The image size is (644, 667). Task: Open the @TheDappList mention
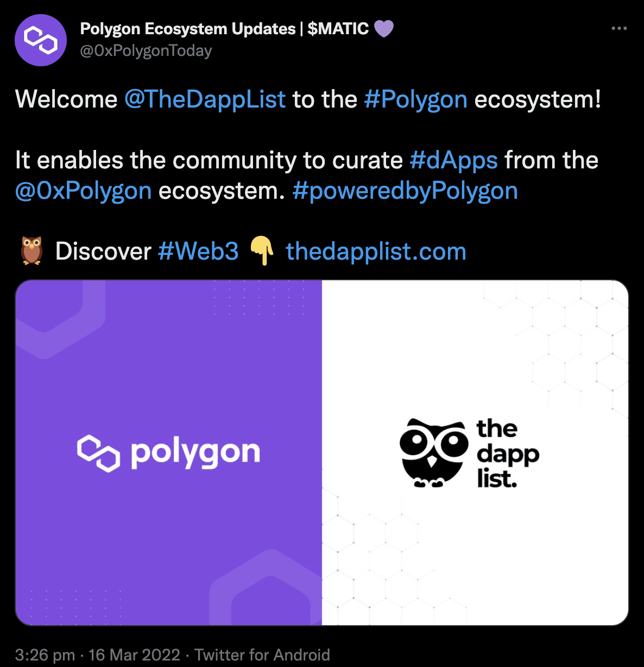point(205,99)
